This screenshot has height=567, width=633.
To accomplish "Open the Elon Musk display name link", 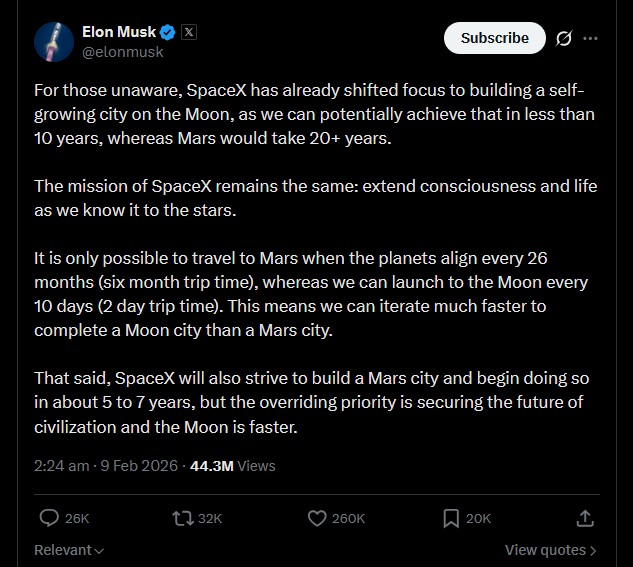I will [x=119, y=32].
